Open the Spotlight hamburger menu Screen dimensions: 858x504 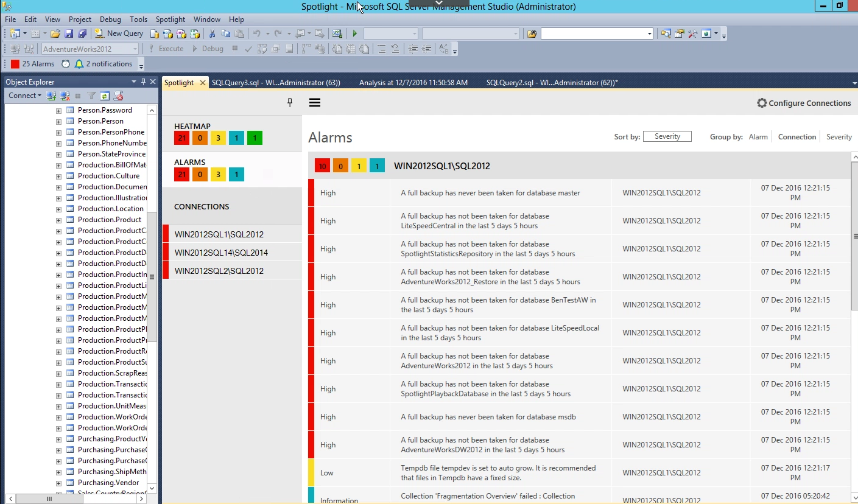point(315,103)
